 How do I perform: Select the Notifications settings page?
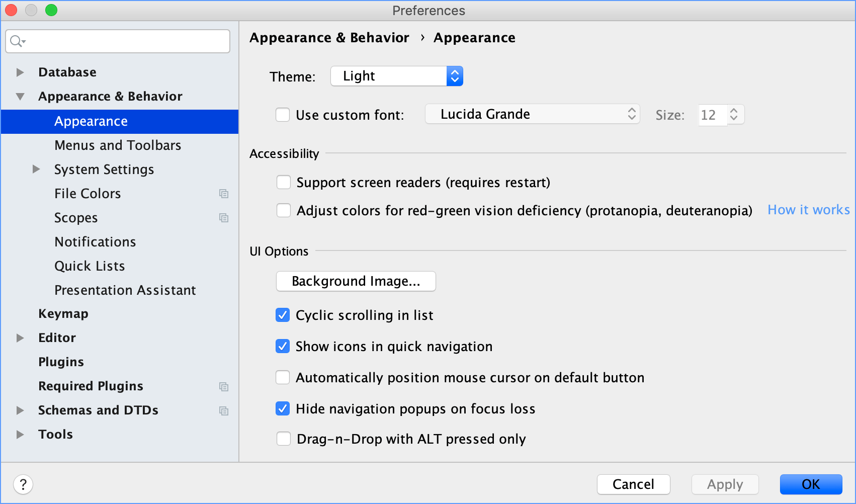95,242
